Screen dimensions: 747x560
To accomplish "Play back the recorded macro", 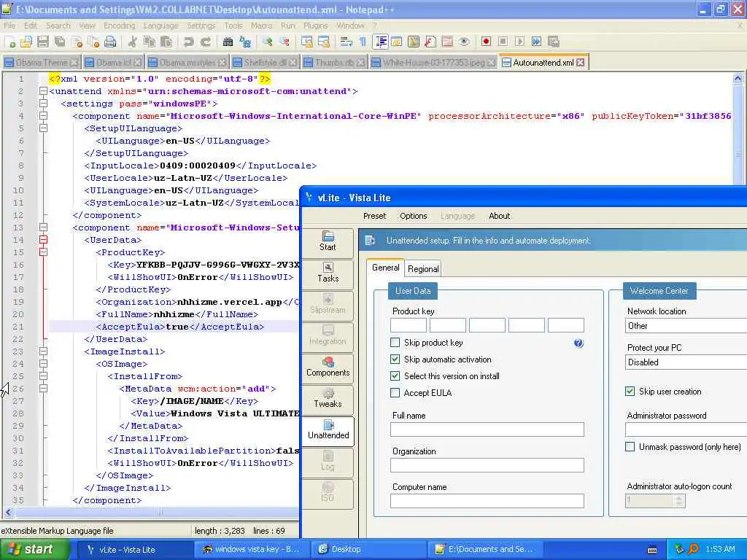I will point(519,42).
